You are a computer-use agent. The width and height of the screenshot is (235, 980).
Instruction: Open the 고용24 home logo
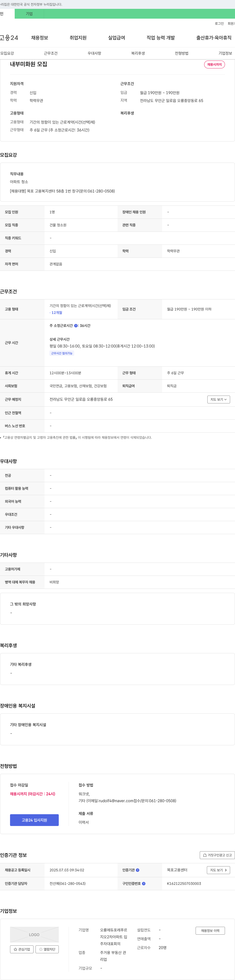click(x=9, y=38)
